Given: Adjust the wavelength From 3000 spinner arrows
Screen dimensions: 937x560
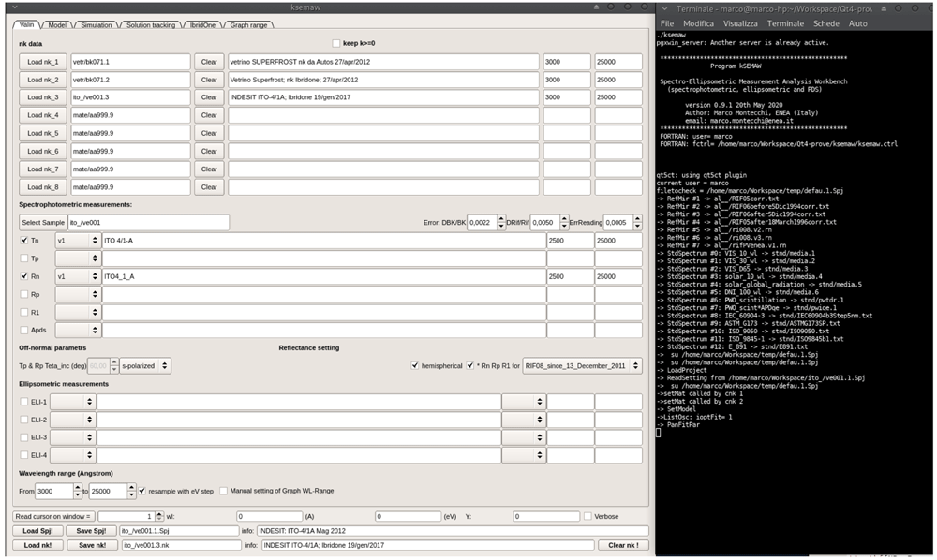Looking at the screenshot, I should (78, 492).
